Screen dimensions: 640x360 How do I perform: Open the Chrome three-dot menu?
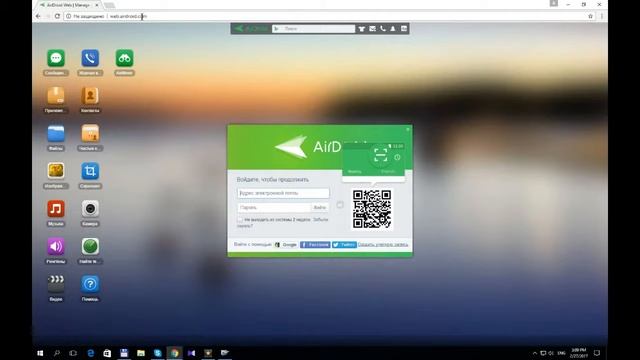tap(602, 16)
